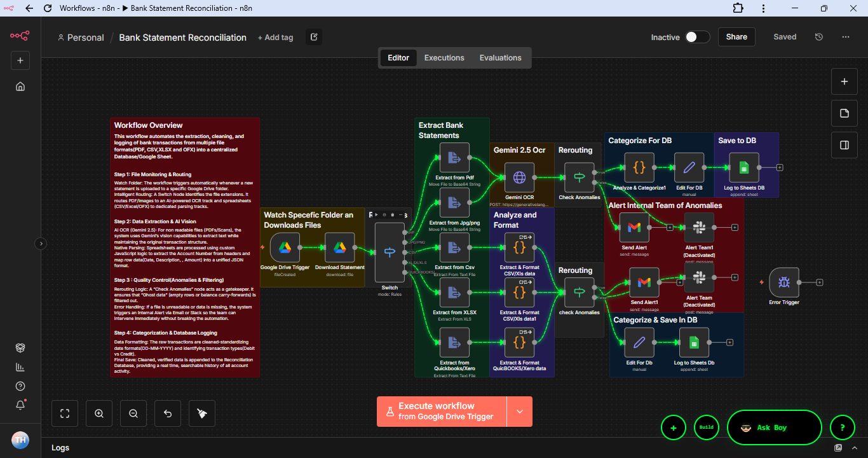
Task: Select the Extract & Format CSV/Xls data node
Action: (519, 247)
